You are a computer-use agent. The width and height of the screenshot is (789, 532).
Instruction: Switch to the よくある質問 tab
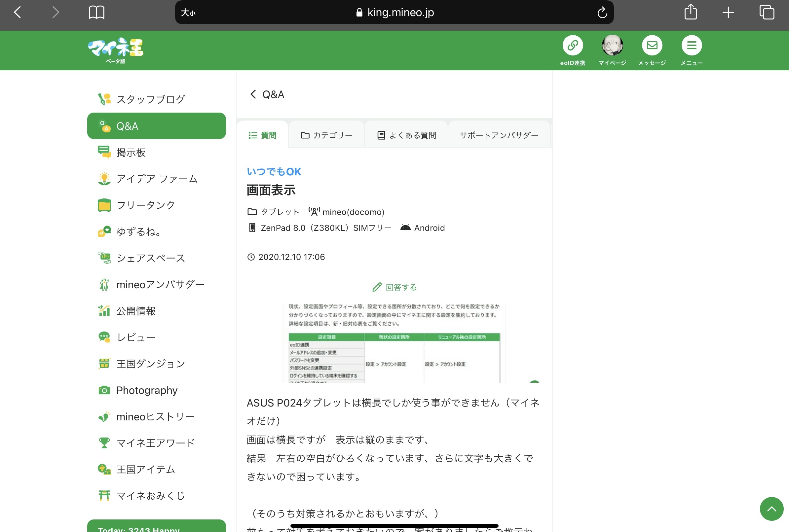pos(406,135)
